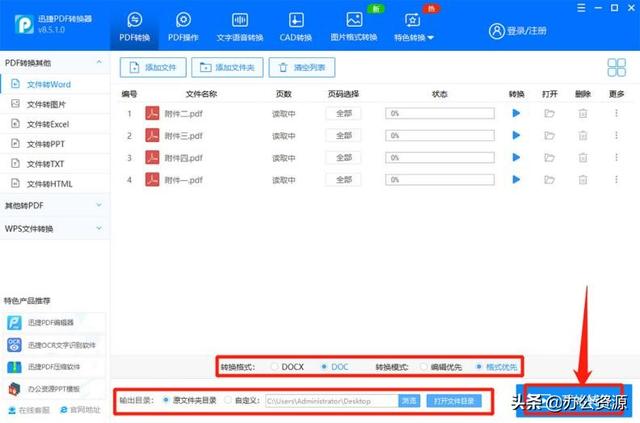Open 迅捷PDF压缩软件 product
Viewport: 640px width, 423px height.
point(54,367)
